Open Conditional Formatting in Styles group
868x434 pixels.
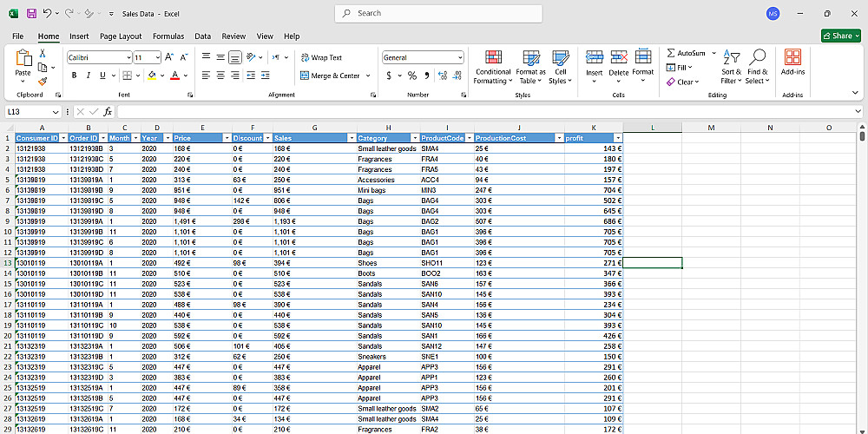[x=492, y=66]
